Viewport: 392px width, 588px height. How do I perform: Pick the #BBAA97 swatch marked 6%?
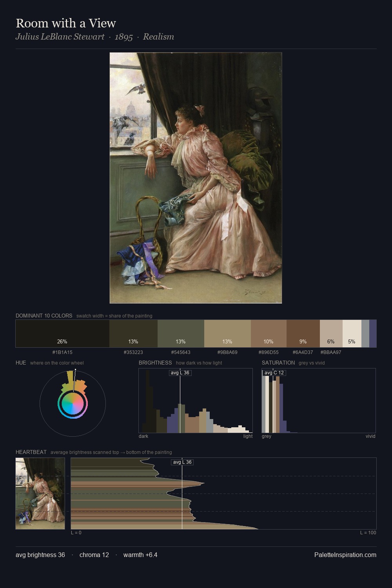pos(331,334)
